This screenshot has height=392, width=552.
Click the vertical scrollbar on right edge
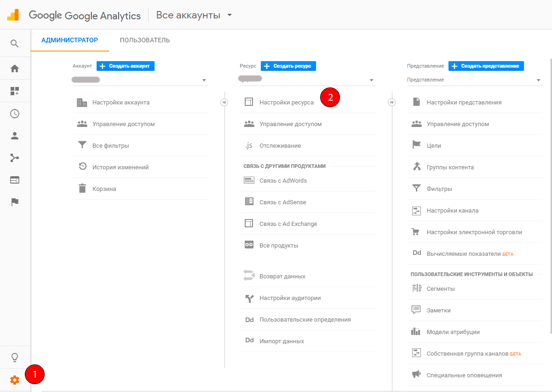(550, 196)
